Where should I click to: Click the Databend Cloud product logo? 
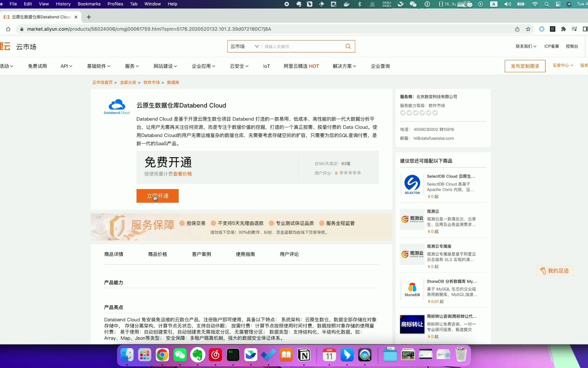117,107
